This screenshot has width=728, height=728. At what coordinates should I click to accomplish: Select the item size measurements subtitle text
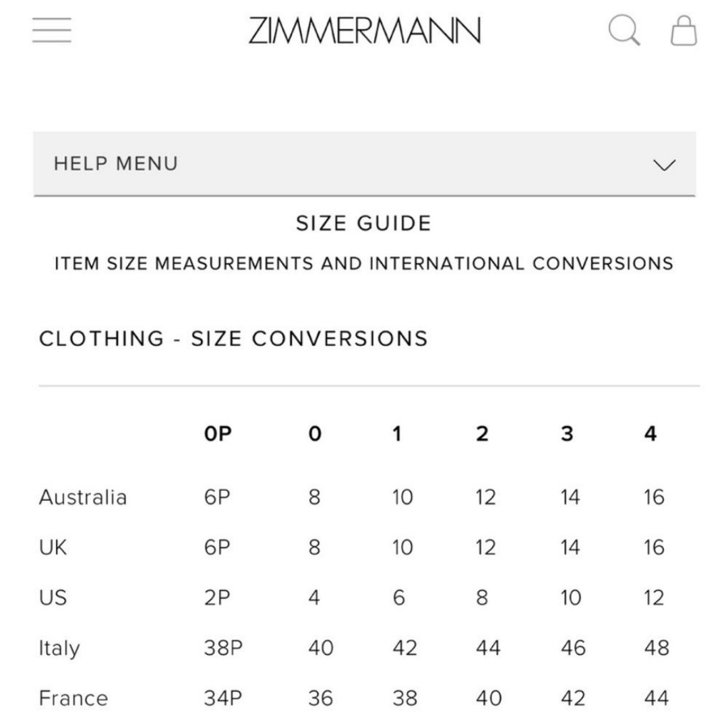click(364, 264)
